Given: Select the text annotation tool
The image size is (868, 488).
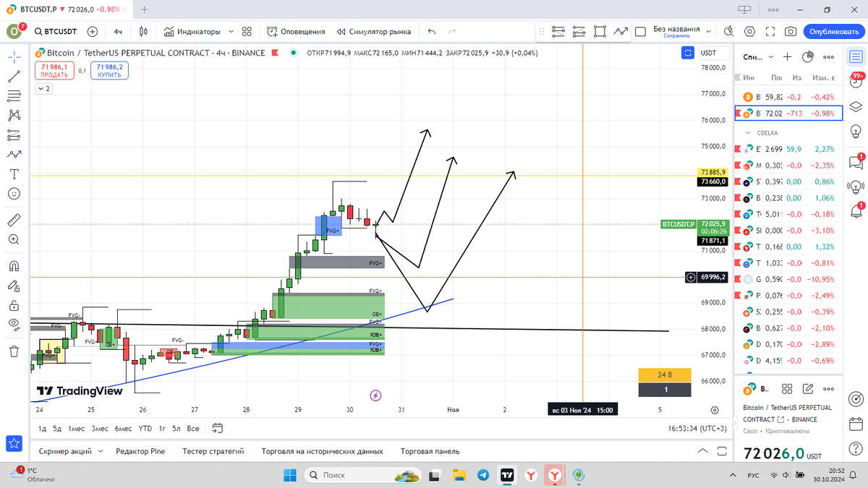Looking at the screenshot, I should coord(14,174).
